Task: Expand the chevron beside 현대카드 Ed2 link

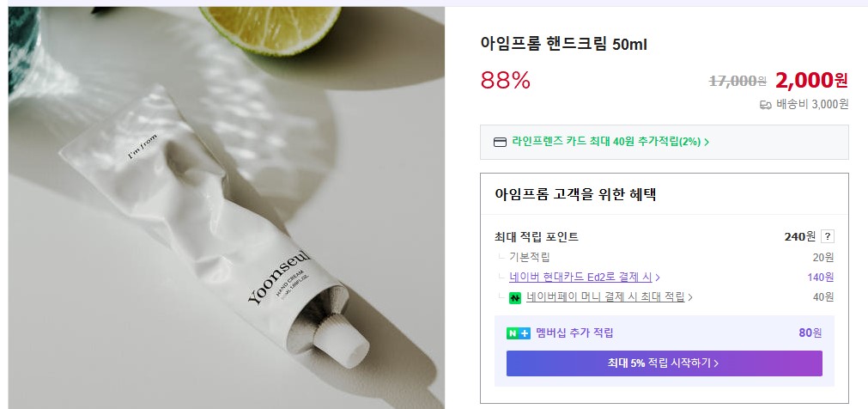Action: [x=658, y=278]
